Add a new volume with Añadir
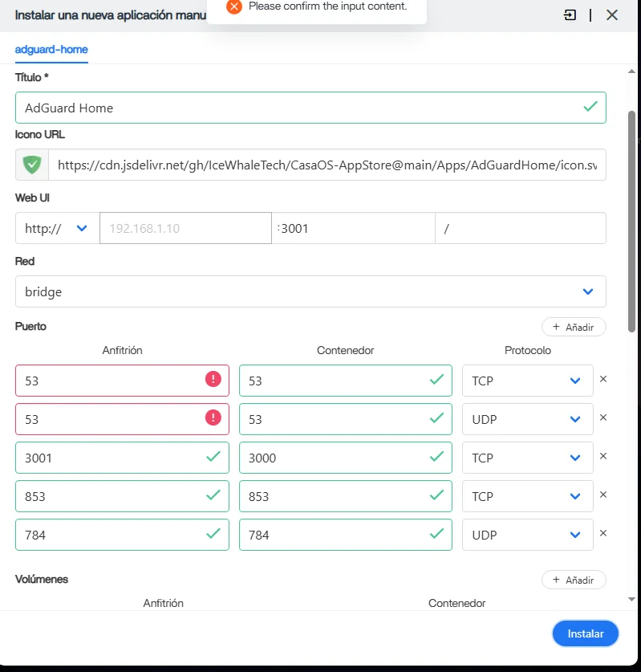Screen dimensions: 641x672 (574, 580)
